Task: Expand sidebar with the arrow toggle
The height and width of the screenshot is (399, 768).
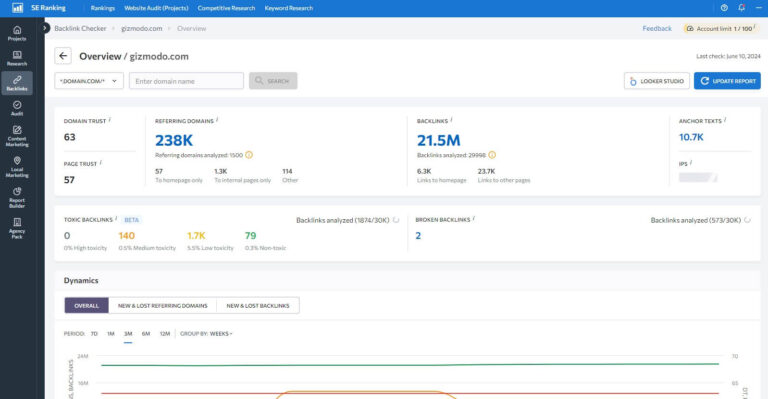Action: point(45,28)
